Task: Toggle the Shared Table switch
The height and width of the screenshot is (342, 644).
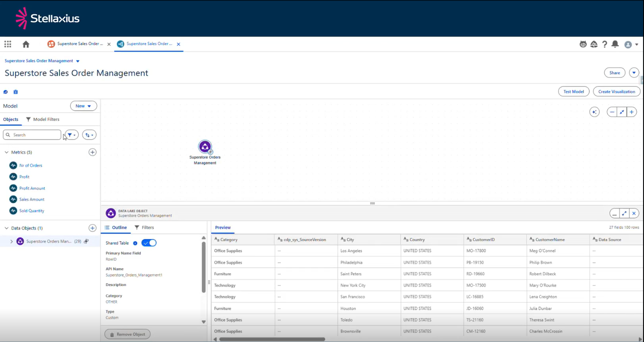Action: pos(149,243)
